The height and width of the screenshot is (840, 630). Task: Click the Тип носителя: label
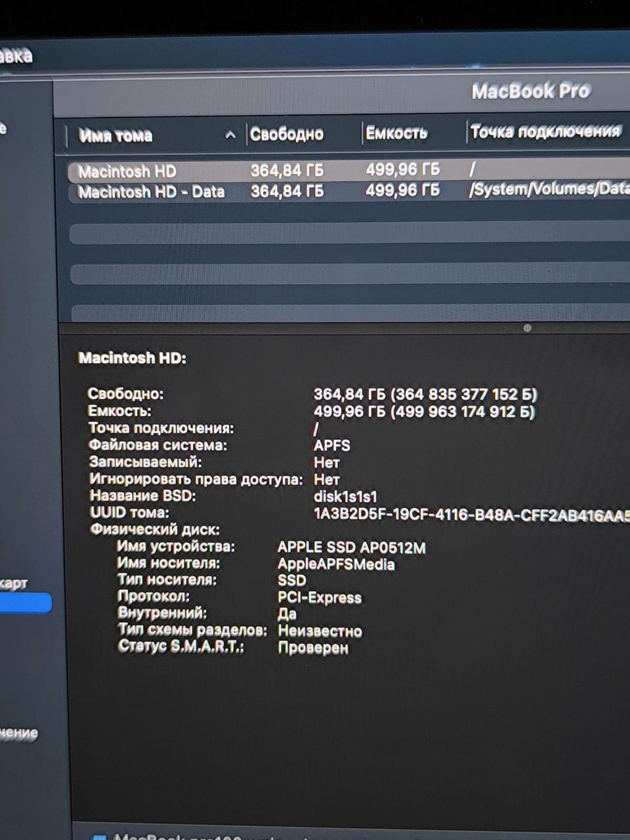point(167,579)
